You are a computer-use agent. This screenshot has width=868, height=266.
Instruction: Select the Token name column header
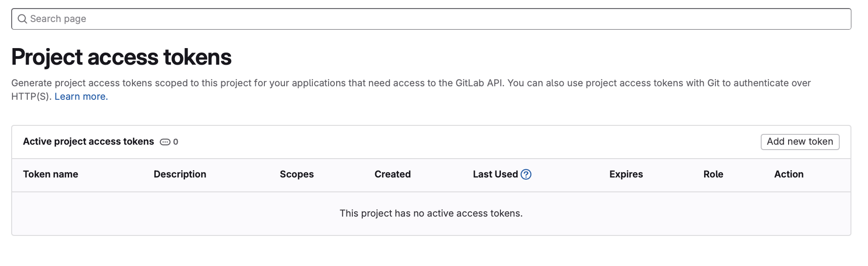click(51, 174)
